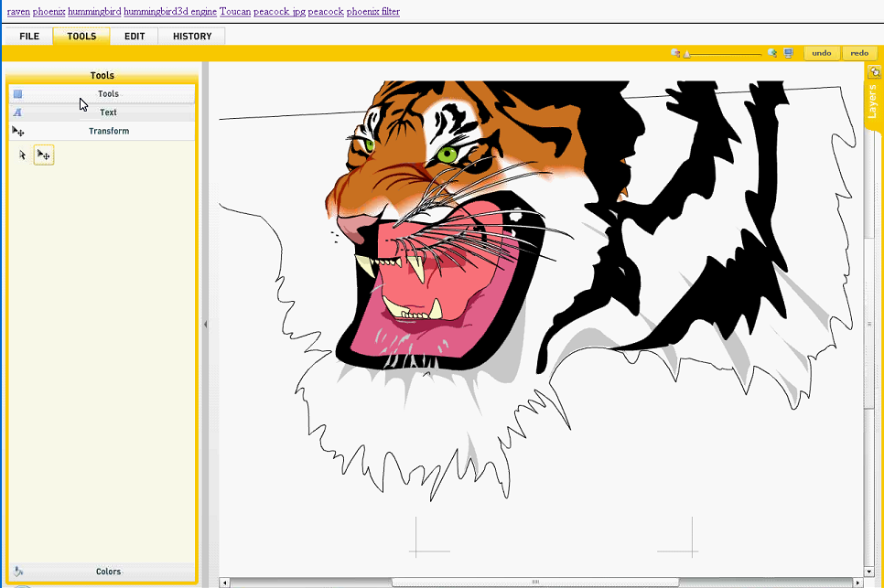Open the HISTORY tab
This screenshot has height=588, width=884.
point(192,36)
